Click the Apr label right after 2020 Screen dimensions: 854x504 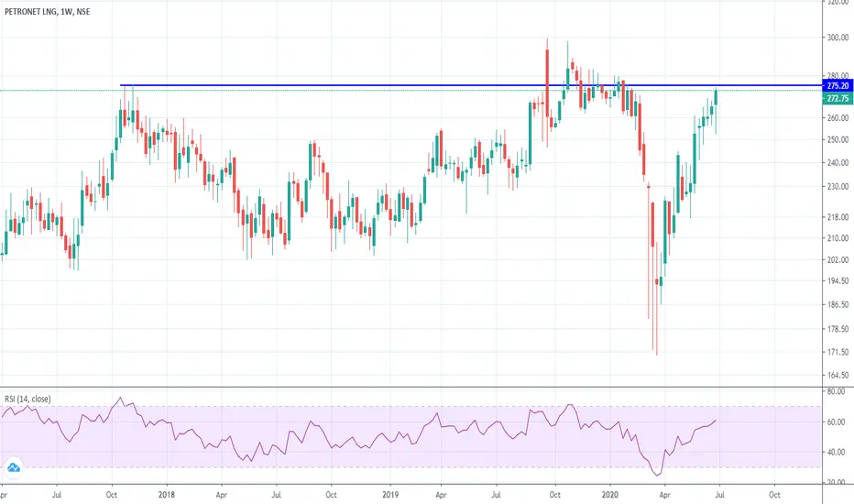coord(664,495)
